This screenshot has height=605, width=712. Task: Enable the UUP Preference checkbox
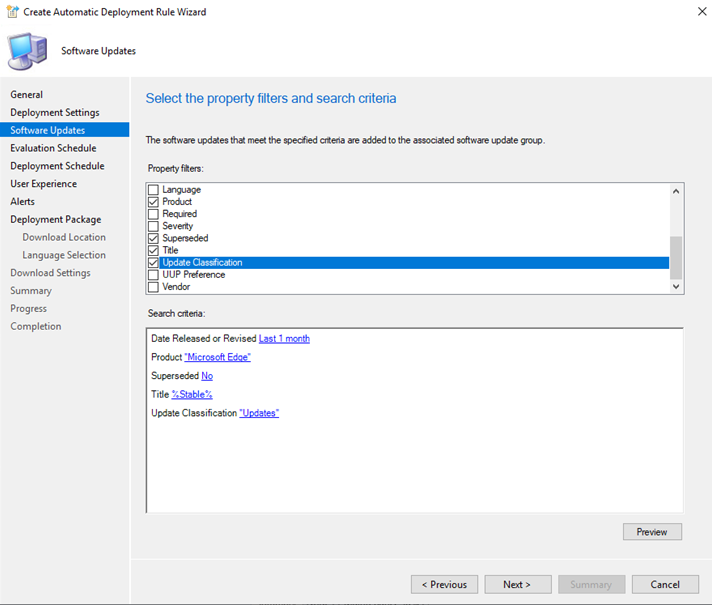click(x=153, y=275)
